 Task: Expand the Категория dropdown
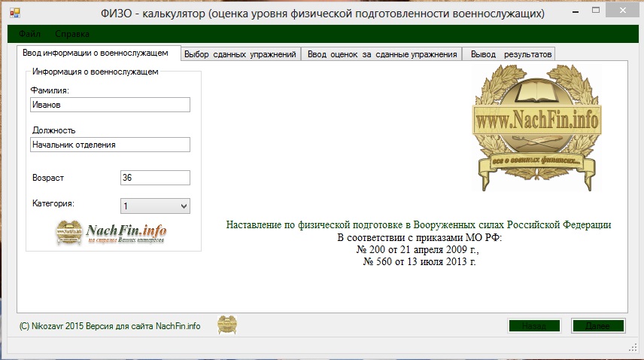coord(155,206)
